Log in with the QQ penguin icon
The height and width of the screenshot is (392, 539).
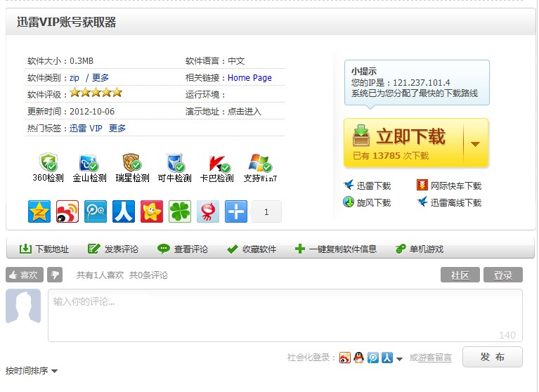359,358
